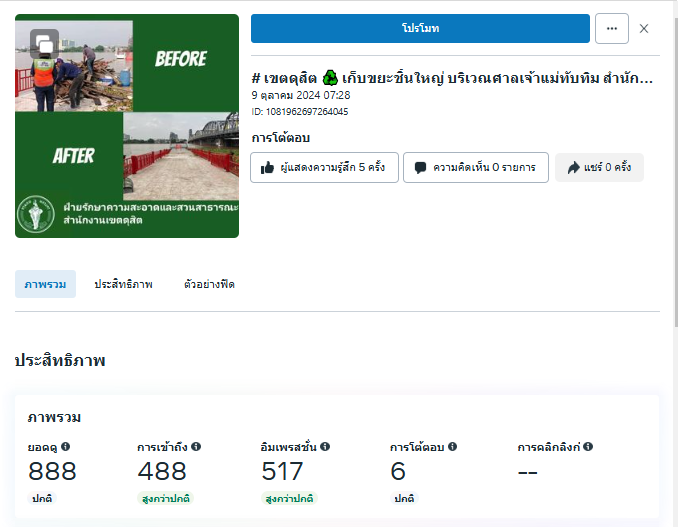Viewport: 678px width, 527px height.
Task: Open ความคิดเห็น 0 รายการ comments button
Action: point(476,167)
